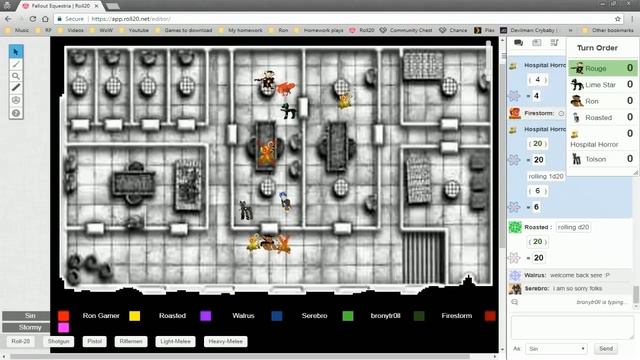Click the Walrus purple color swatch
This screenshot has width=640, height=360.
[206, 316]
